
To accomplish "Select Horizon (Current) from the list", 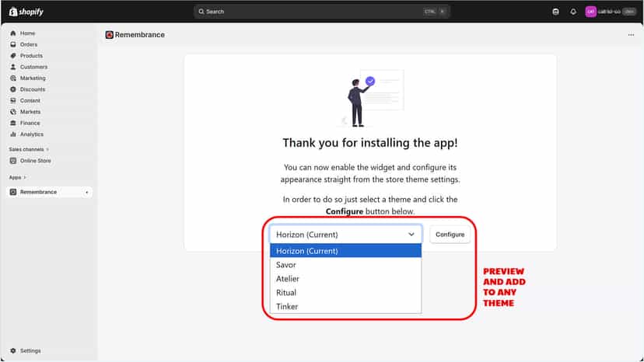I will click(x=346, y=251).
